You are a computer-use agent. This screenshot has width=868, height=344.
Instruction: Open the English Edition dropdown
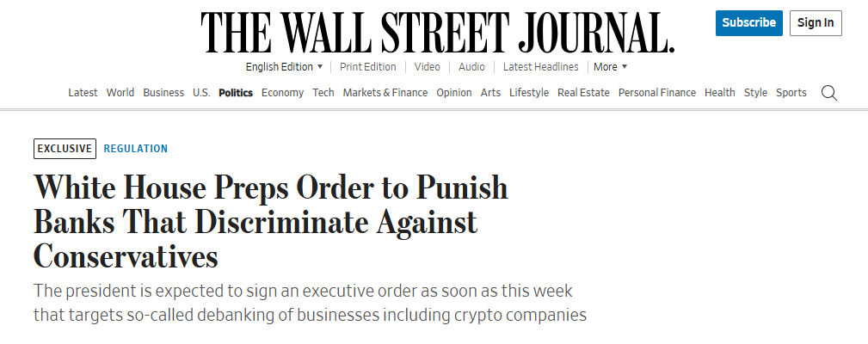pyautogui.click(x=284, y=67)
